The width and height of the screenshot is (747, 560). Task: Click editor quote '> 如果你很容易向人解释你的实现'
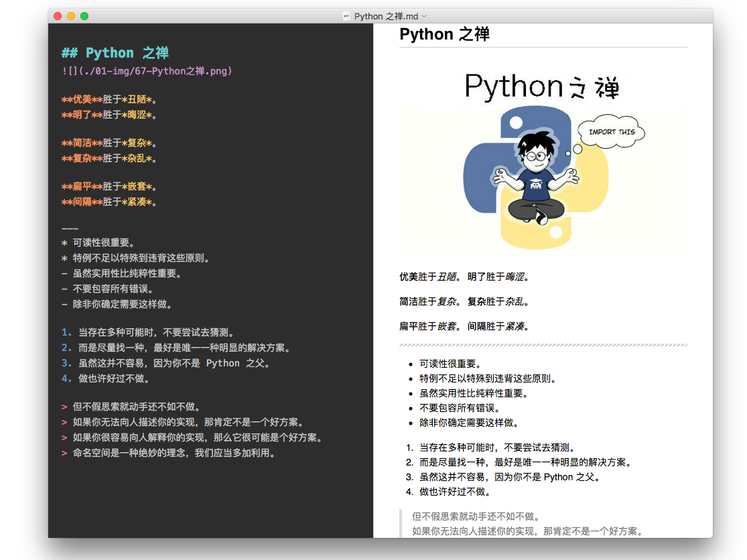pos(192,437)
